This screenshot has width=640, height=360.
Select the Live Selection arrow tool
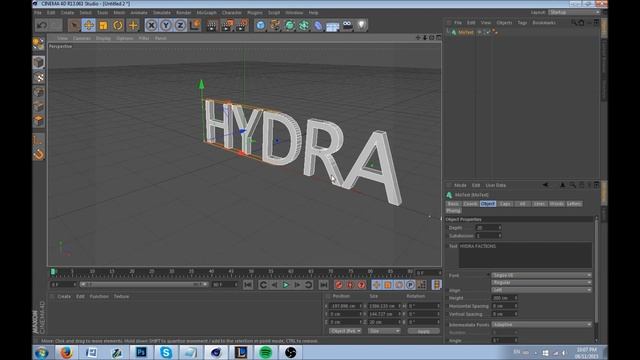tap(74, 25)
